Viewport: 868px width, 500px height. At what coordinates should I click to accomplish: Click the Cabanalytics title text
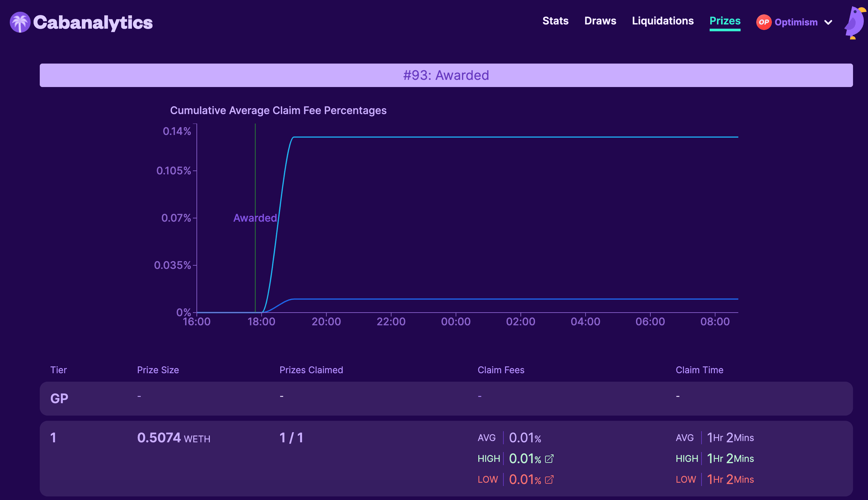point(93,23)
